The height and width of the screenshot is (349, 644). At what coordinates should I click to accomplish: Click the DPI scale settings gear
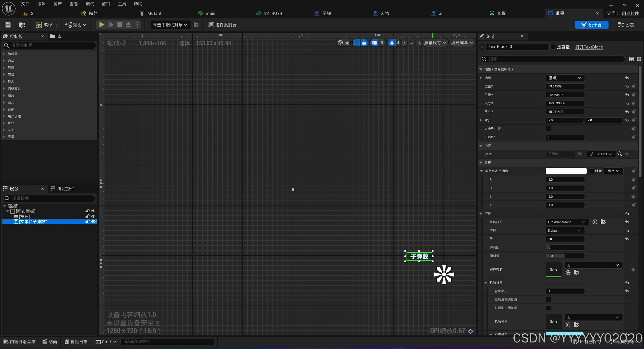pyautogui.click(x=471, y=331)
